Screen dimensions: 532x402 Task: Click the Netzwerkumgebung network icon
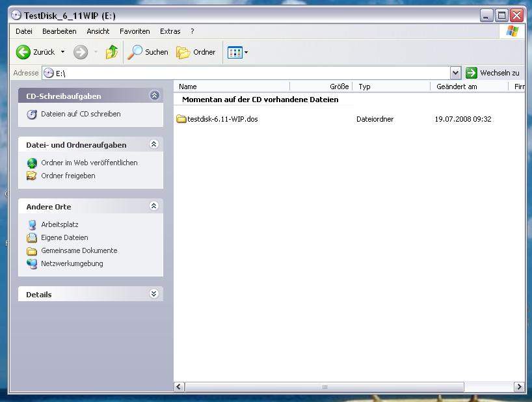coord(32,264)
